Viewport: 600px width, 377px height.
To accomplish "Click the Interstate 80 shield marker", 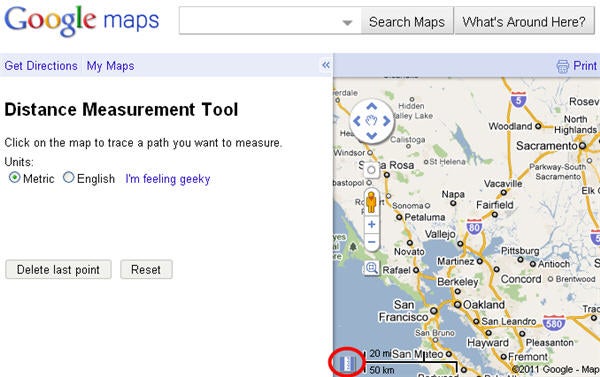I will [x=474, y=227].
